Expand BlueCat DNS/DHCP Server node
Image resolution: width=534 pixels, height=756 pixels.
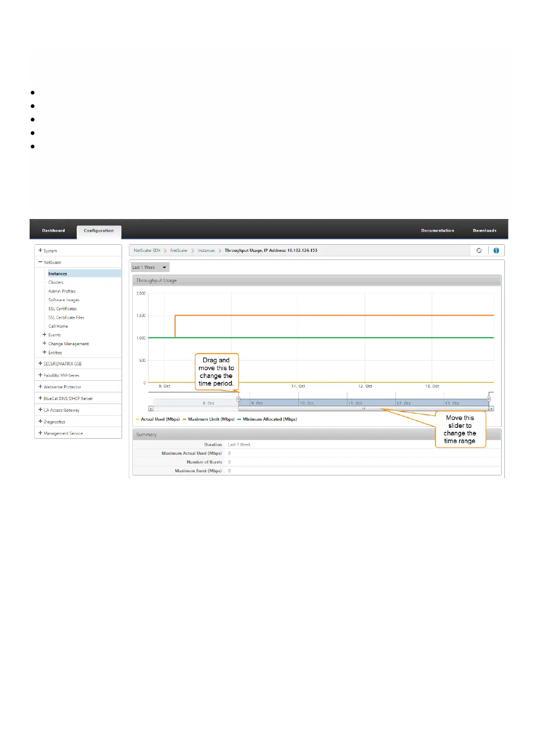[40, 398]
